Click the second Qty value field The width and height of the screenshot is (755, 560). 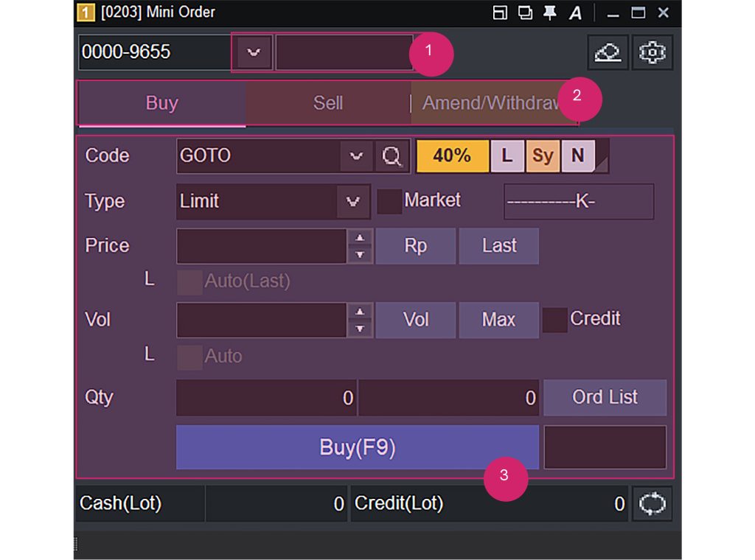[x=449, y=398]
